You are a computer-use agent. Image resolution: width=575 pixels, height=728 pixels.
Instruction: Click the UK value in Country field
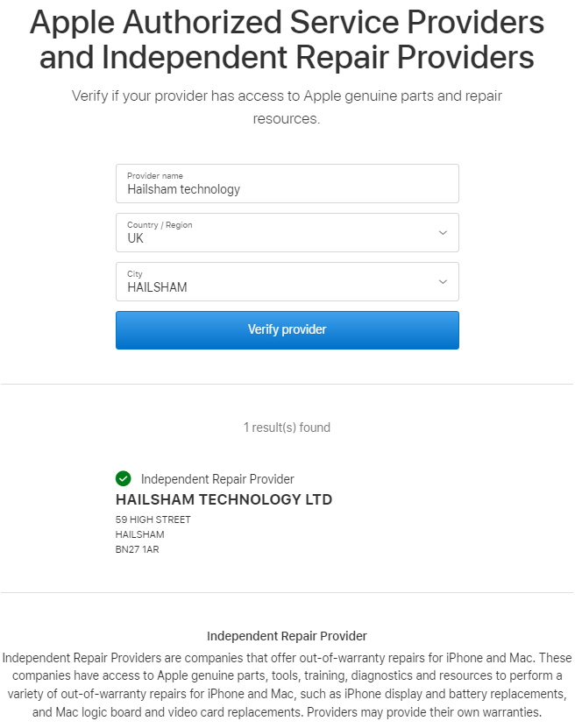click(136, 238)
